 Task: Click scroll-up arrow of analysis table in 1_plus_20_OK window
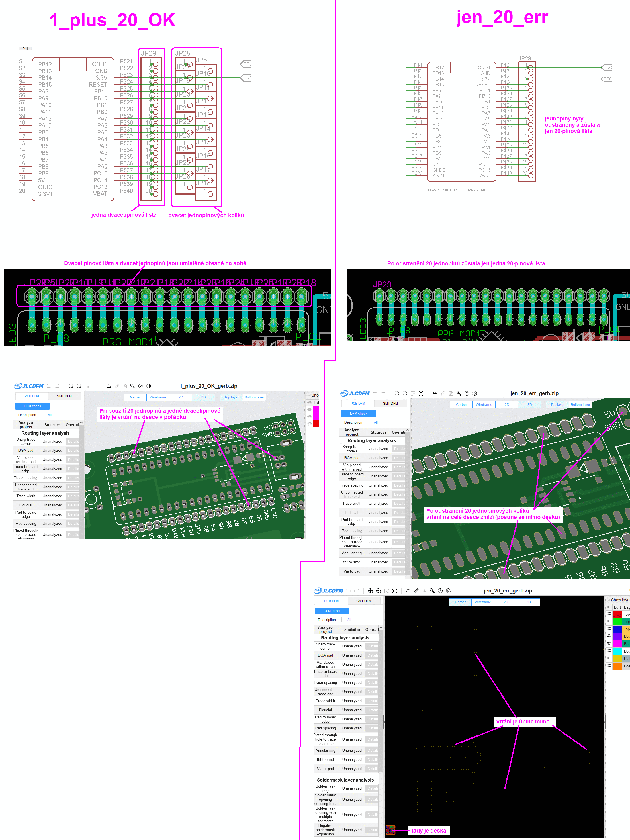click(x=81, y=423)
